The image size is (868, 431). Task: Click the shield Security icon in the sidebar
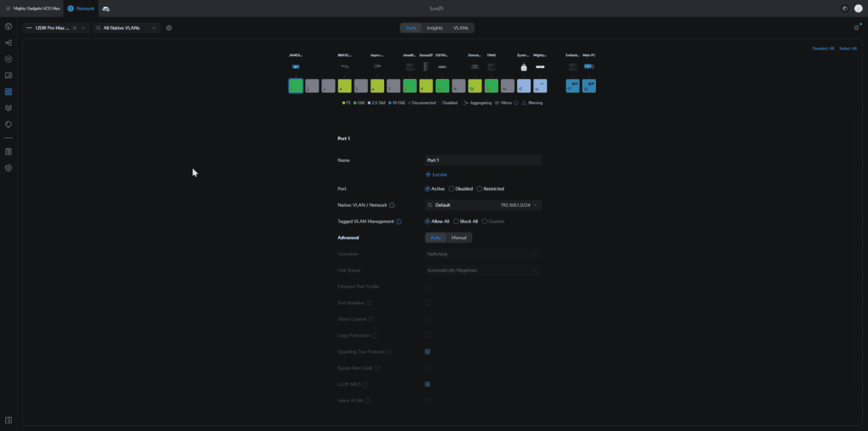point(8,124)
